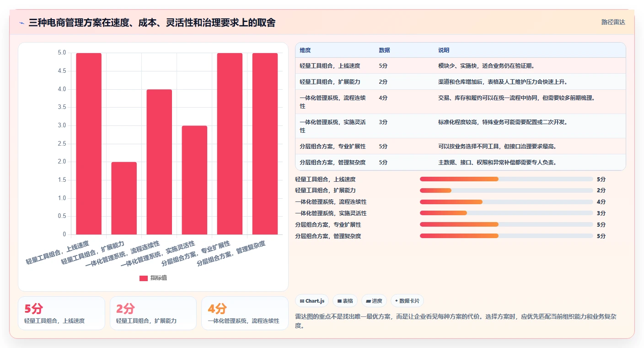The width and height of the screenshot is (644, 348).
Task: Click description starting 交易、库存和履约
Action: (x=516, y=98)
